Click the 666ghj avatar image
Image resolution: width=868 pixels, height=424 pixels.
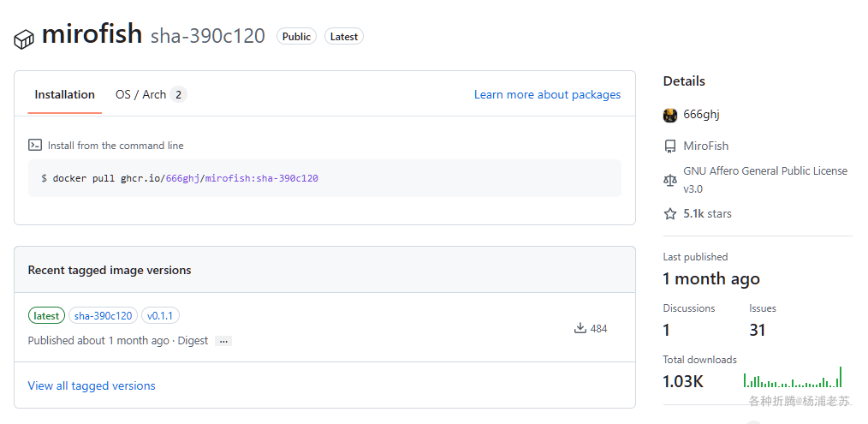coord(670,115)
